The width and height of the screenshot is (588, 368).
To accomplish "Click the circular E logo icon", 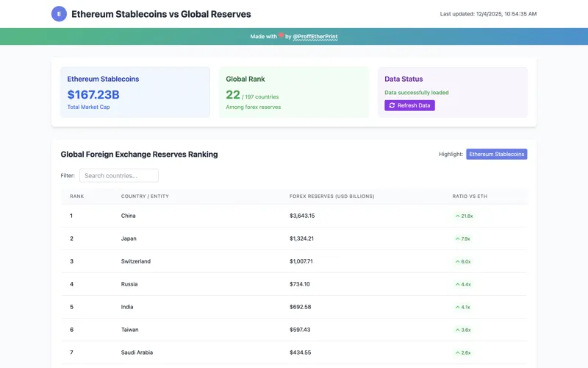I will pyautogui.click(x=59, y=14).
